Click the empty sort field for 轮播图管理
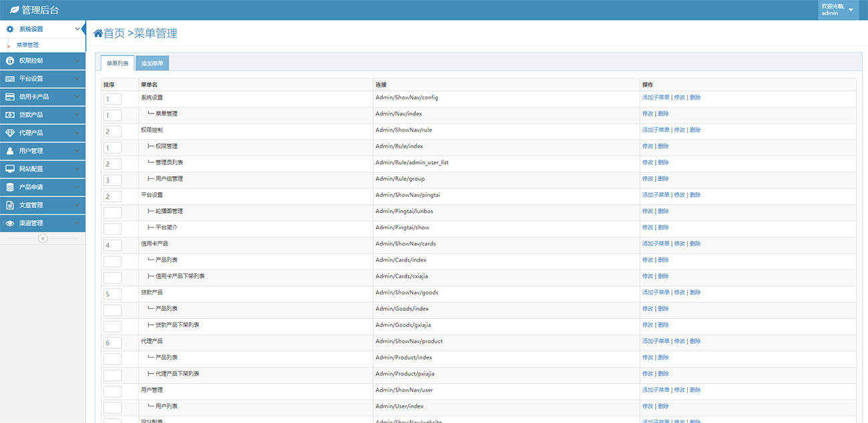This screenshot has width=868, height=423. click(113, 213)
